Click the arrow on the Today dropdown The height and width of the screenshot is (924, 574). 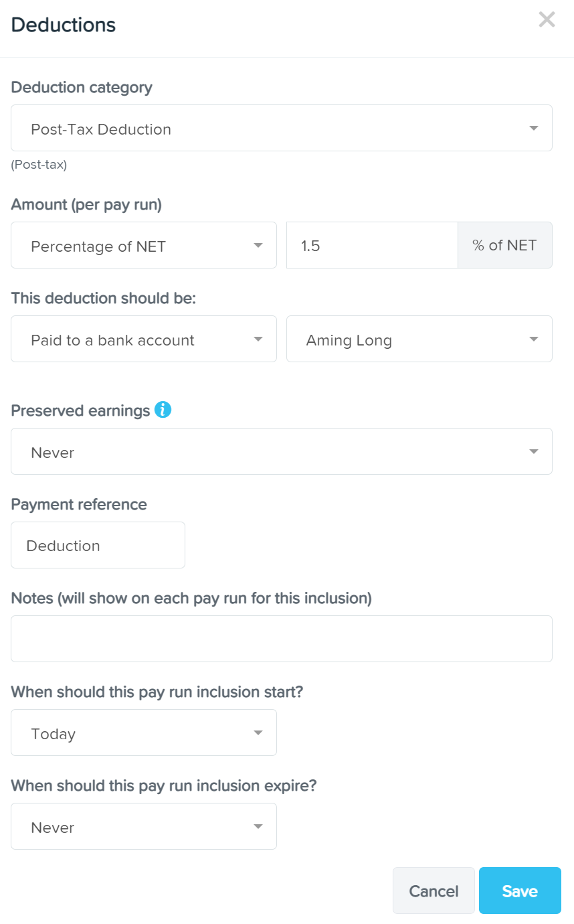coord(258,733)
